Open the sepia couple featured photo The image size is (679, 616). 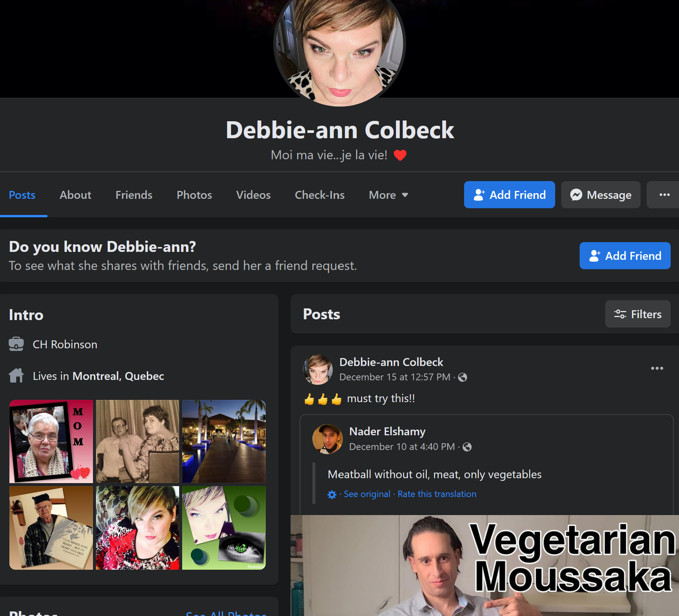pyautogui.click(x=137, y=441)
